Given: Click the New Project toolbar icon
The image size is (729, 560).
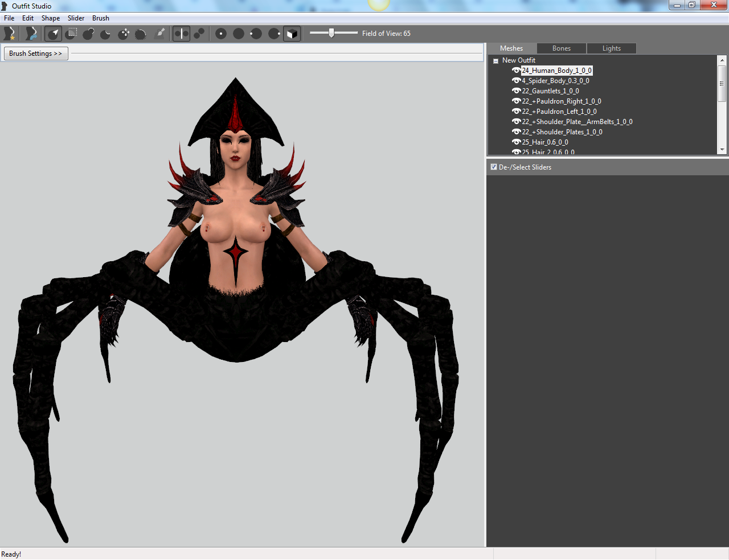Looking at the screenshot, I should pyautogui.click(x=9, y=34).
